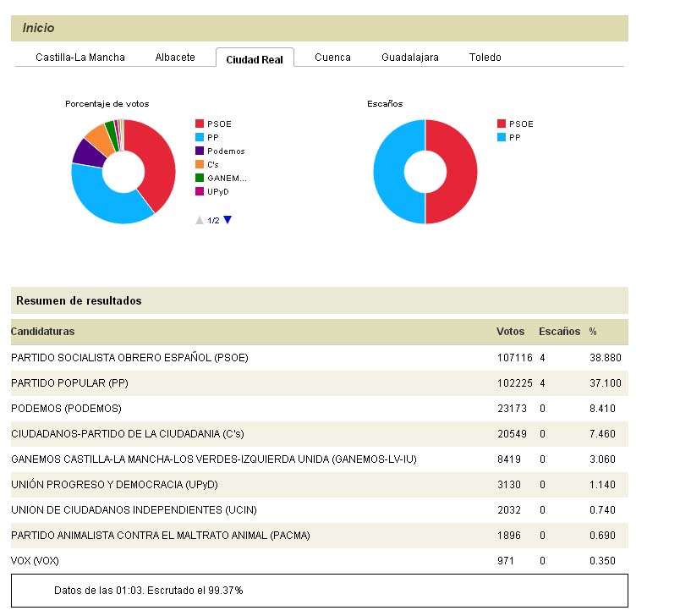Viewport: 680px width, 616px height.
Task: Click C's vote count 20549
Action: coord(513,434)
